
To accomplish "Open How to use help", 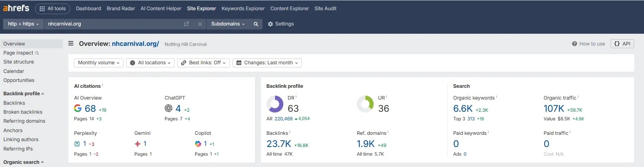I will tap(589, 44).
